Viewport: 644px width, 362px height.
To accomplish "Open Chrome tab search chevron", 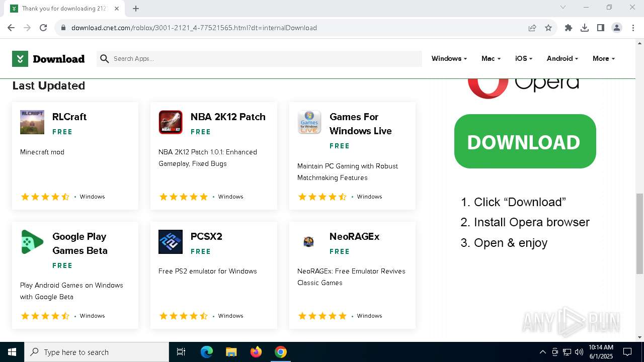I will 563,7.
